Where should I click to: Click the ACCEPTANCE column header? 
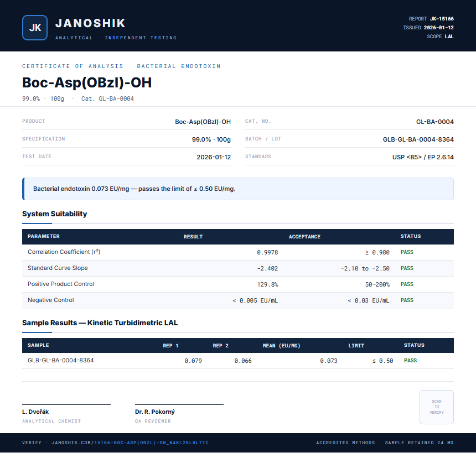[x=304, y=236]
